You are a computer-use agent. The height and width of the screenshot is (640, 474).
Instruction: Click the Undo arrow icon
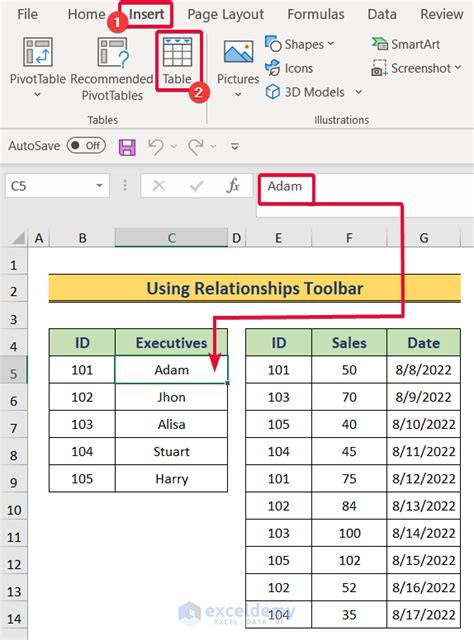click(156, 147)
